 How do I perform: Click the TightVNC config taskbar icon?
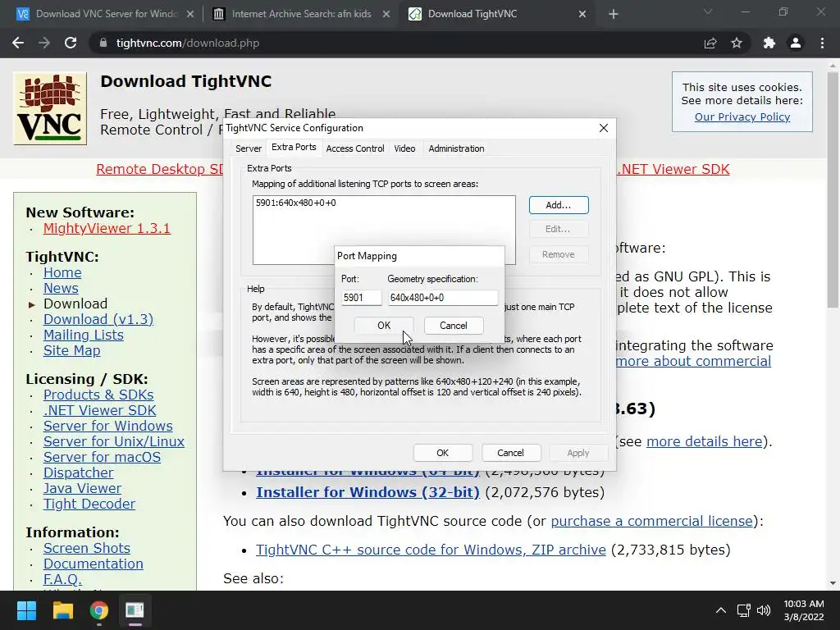(x=135, y=610)
